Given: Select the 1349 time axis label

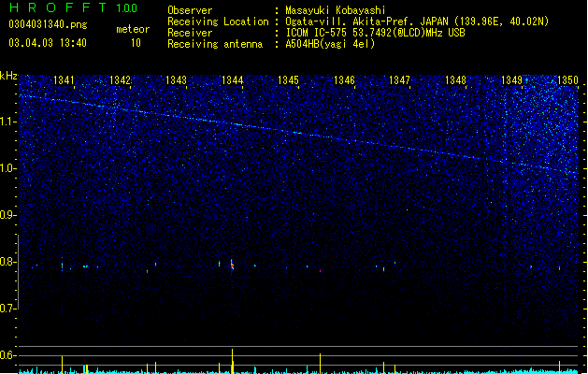Looking at the screenshot, I should tap(512, 79).
